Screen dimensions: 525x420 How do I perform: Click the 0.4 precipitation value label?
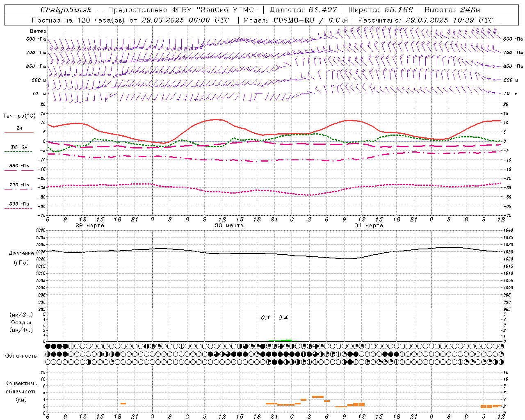[283, 318]
